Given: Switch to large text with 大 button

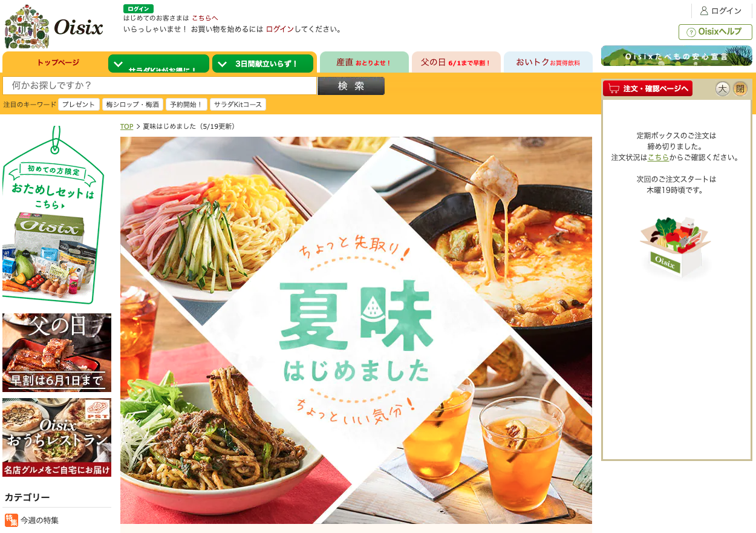Looking at the screenshot, I should click(723, 89).
